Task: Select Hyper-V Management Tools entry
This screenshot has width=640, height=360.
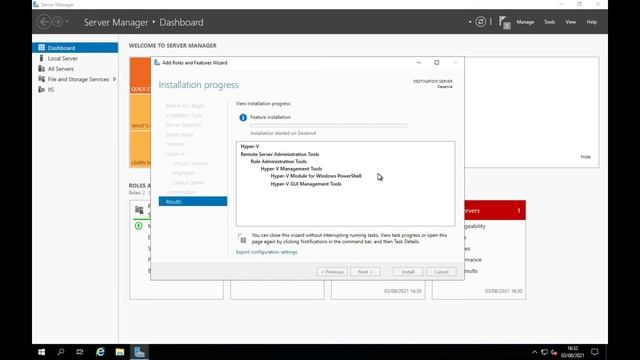Action: point(291,169)
